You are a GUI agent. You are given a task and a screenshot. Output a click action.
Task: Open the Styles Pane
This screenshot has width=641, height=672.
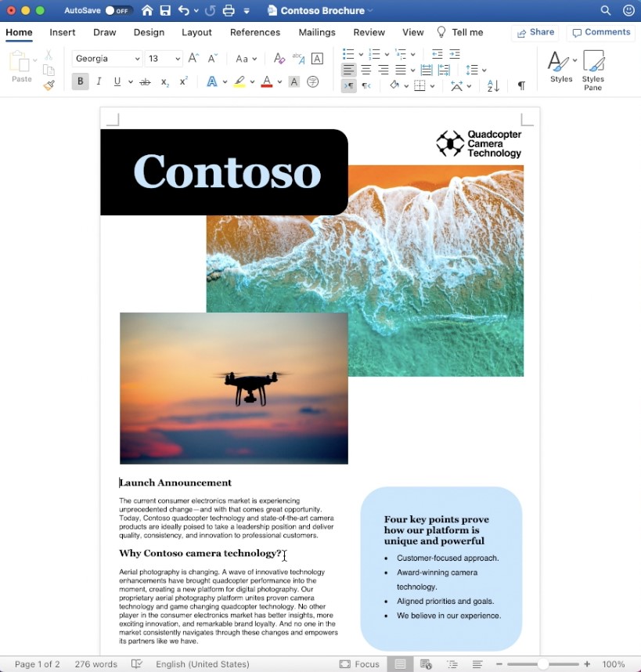pyautogui.click(x=593, y=70)
